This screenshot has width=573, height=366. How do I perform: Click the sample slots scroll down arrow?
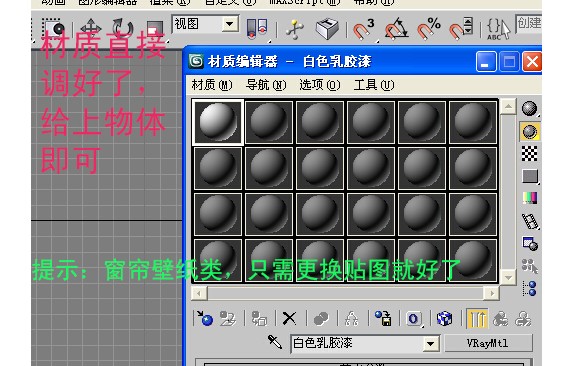click(x=508, y=277)
